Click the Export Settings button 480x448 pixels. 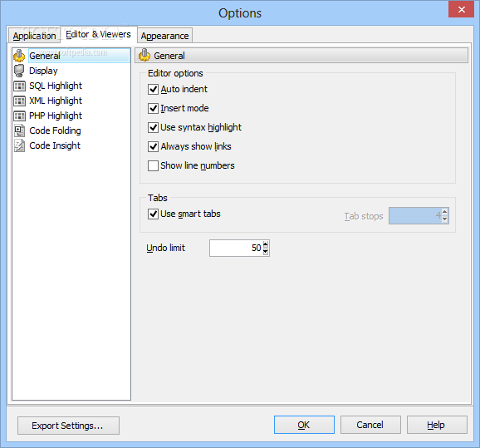tap(68, 426)
